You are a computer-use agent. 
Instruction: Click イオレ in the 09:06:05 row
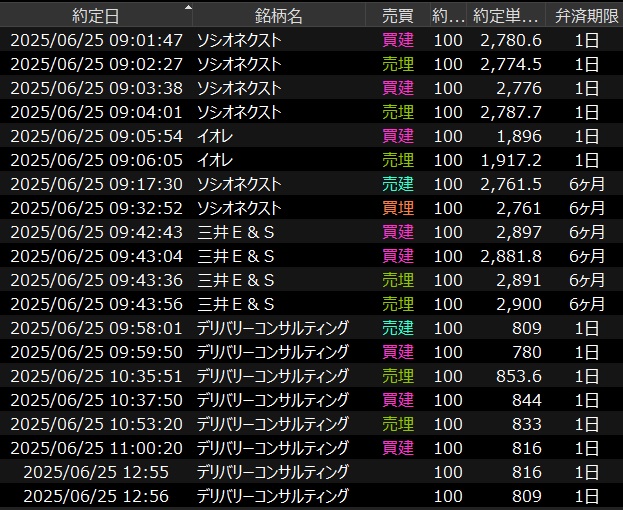tap(215, 160)
